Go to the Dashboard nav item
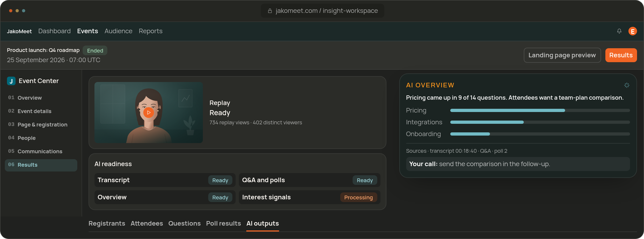 click(54, 31)
